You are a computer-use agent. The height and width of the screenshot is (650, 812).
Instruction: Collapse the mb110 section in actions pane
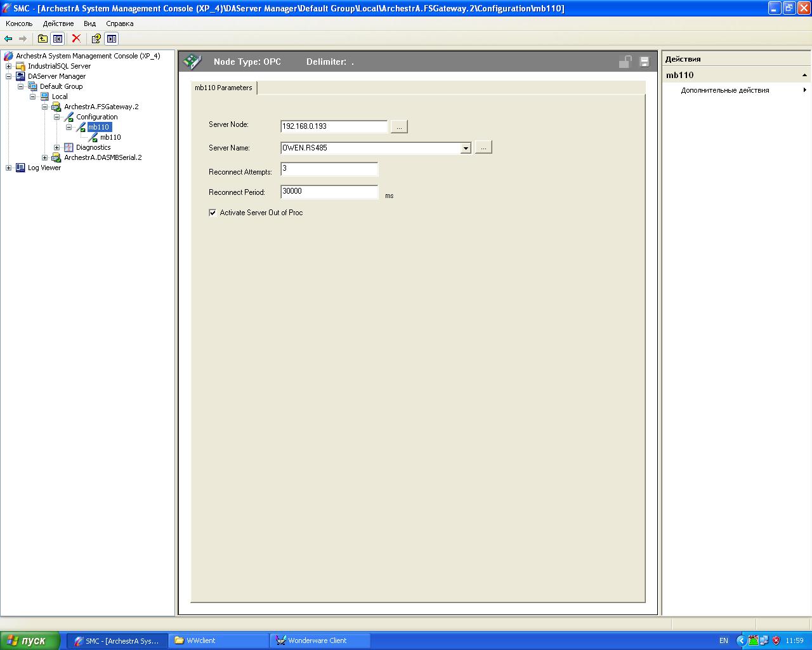click(x=804, y=75)
